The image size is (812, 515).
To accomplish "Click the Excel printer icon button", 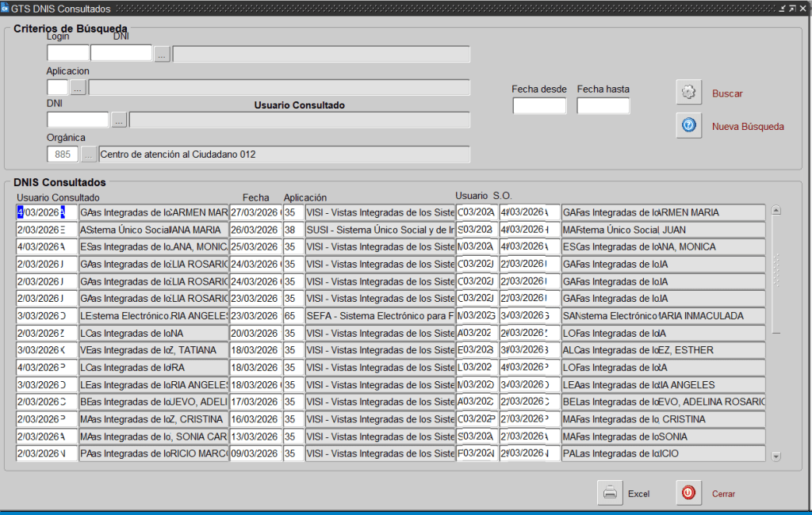I will pyautogui.click(x=610, y=493).
